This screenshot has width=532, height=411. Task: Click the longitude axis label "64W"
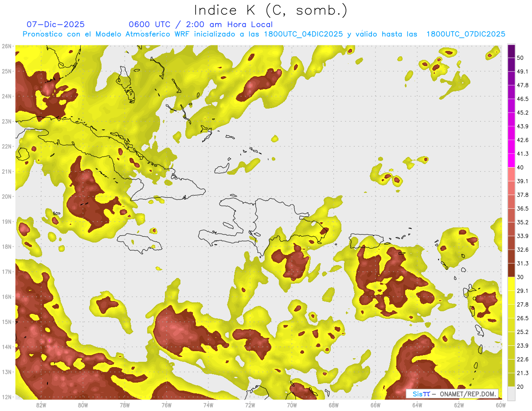pos(417,405)
